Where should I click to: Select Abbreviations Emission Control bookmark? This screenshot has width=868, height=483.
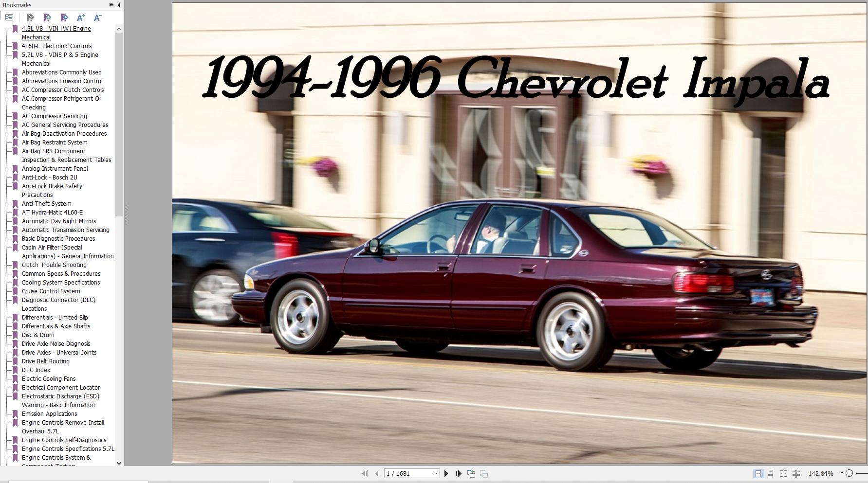pos(62,81)
